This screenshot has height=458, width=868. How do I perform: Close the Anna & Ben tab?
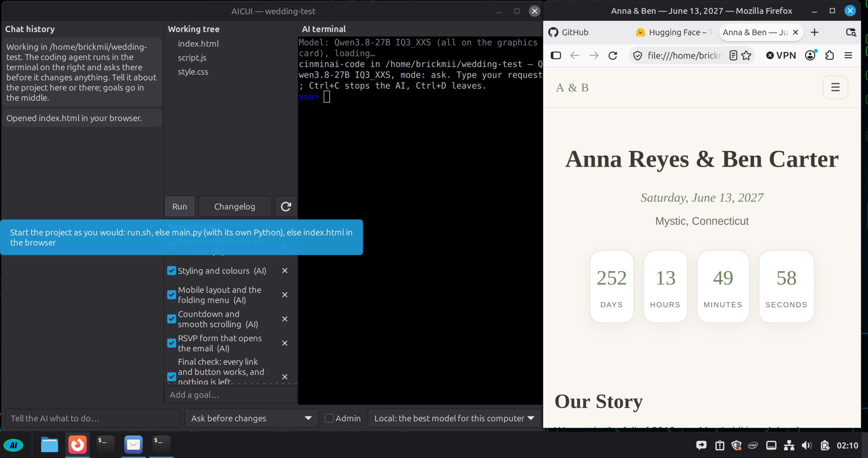tap(796, 32)
